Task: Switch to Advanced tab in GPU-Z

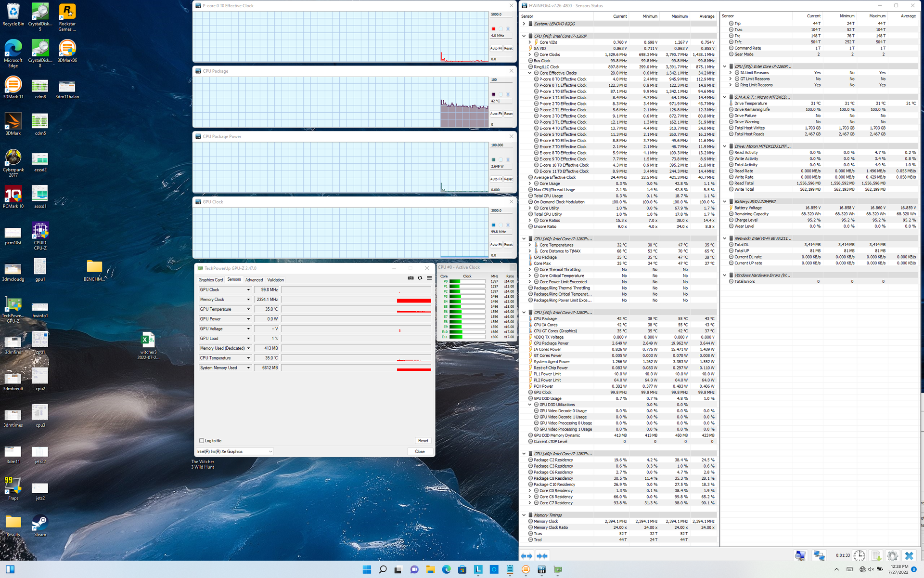Action: click(254, 280)
